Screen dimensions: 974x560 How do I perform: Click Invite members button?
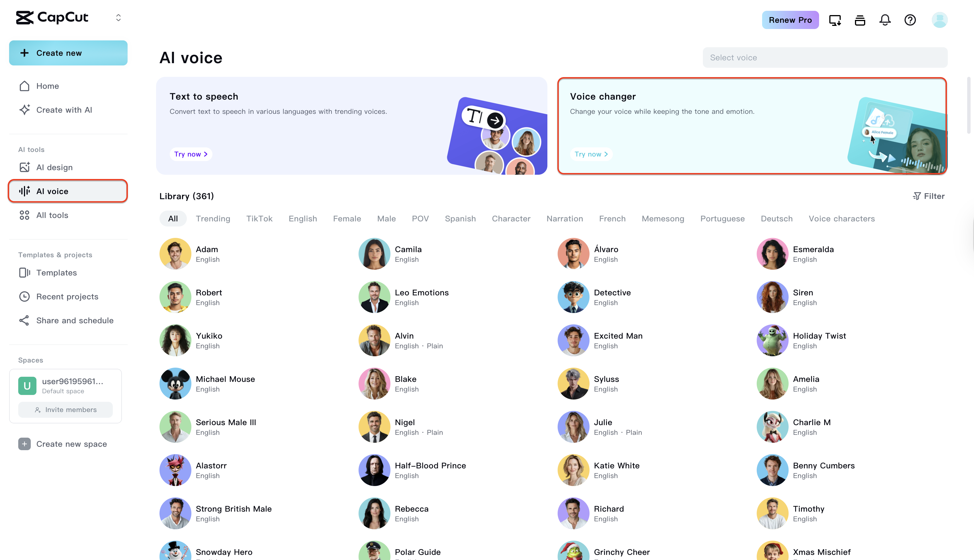[66, 410]
